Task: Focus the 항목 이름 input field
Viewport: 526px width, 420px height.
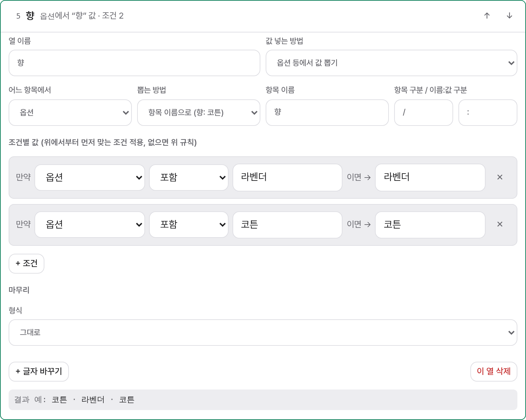Action: 327,113
